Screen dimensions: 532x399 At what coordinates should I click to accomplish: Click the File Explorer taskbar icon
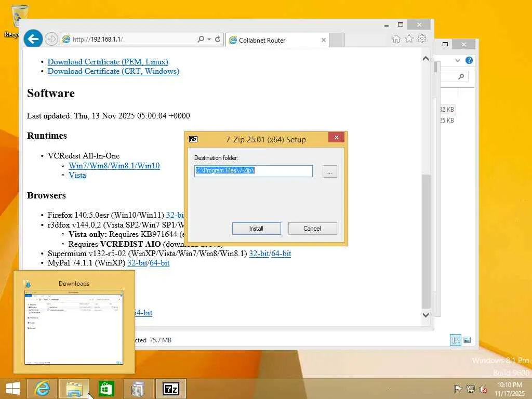74,389
